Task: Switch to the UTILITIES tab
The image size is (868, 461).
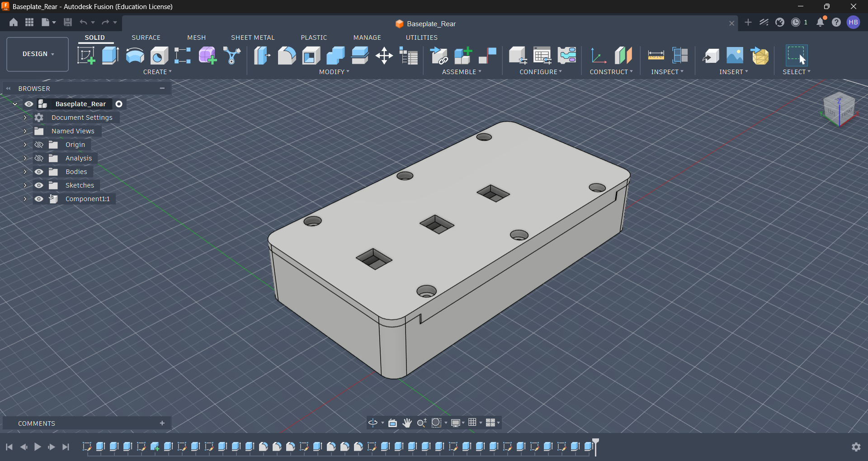Action: pos(421,38)
